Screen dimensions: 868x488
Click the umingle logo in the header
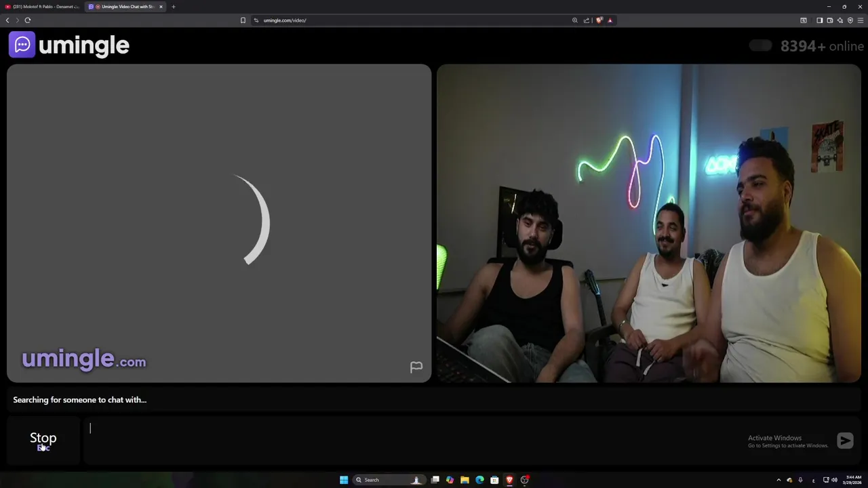69,45
